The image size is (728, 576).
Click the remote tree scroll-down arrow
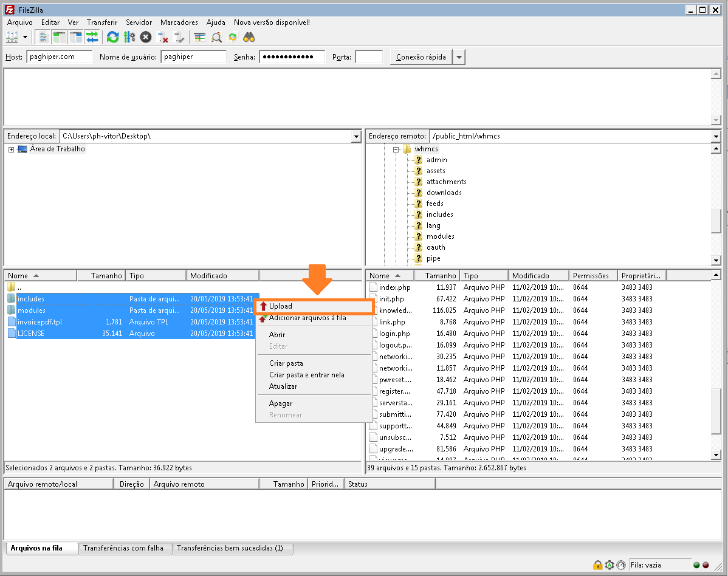pos(716,261)
